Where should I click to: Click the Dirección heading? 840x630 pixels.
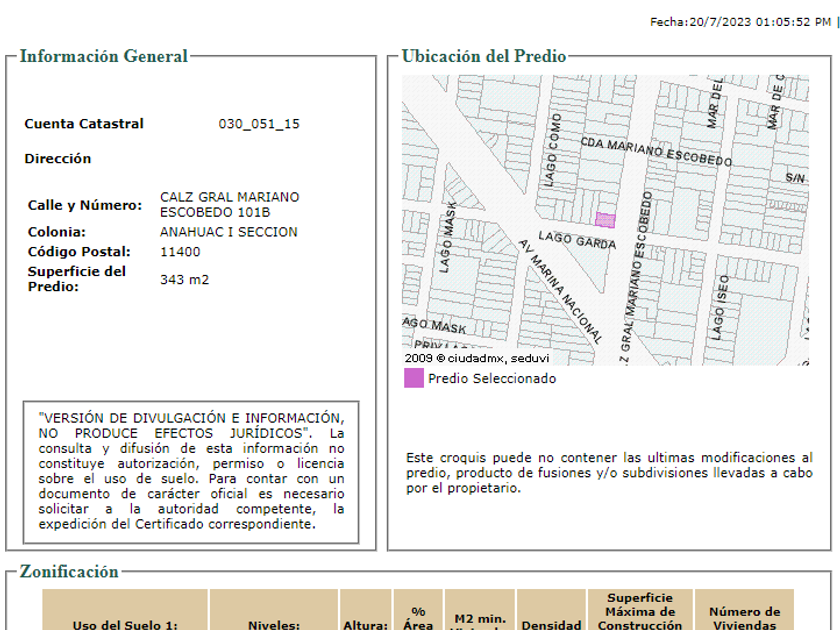pyautogui.click(x=58, y=159)
